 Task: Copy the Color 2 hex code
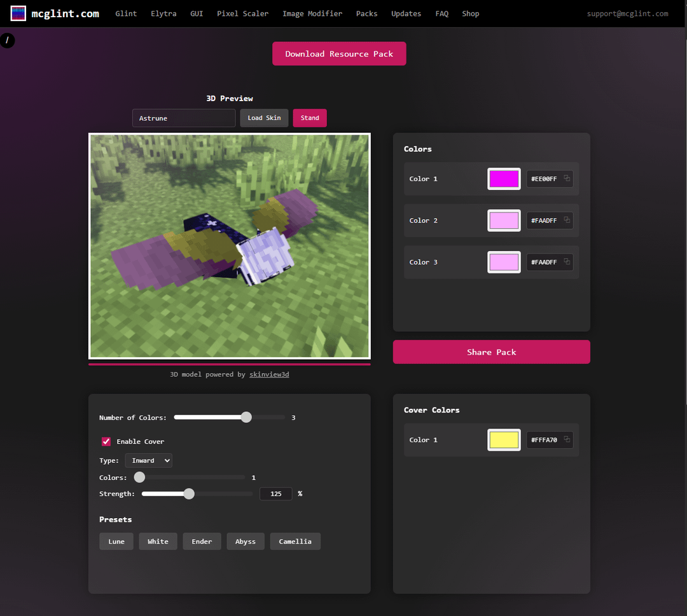(566, 221)
